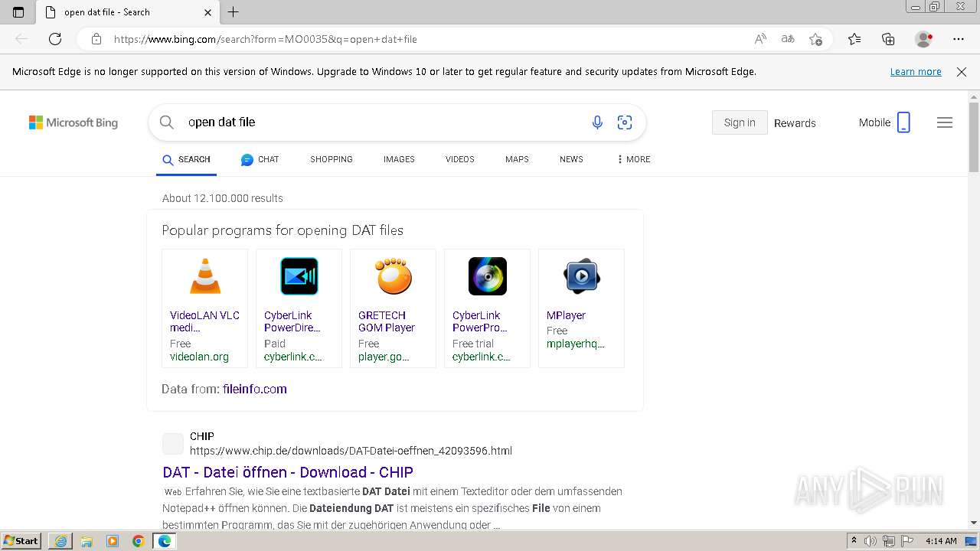Image resolution: width=980 pixels, height=551 pixels.
Task: Click the scrollbar down arrow
Action: click(x=974, y=523)
